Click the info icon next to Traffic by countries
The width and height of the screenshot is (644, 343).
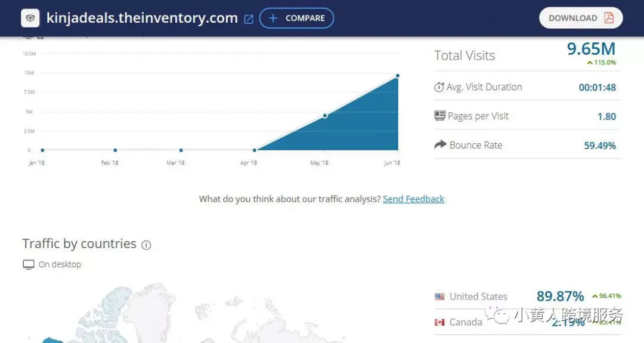tap(146, 245)
